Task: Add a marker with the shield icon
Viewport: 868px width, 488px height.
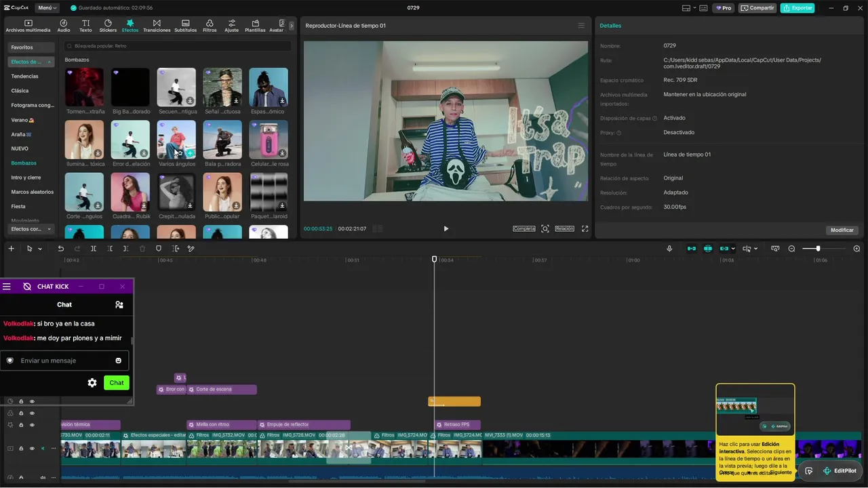Action: (x=159, y=249)
